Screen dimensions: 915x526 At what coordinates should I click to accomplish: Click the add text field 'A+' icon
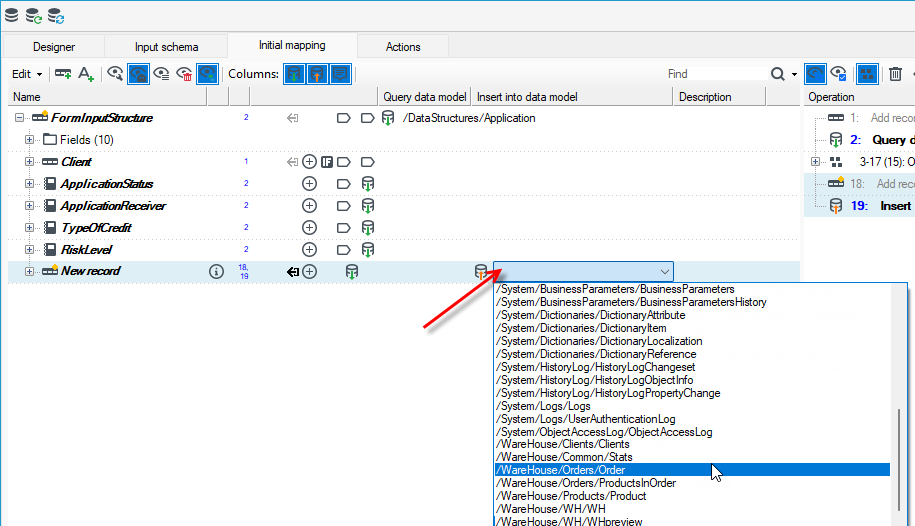click(x=86, y=74)
